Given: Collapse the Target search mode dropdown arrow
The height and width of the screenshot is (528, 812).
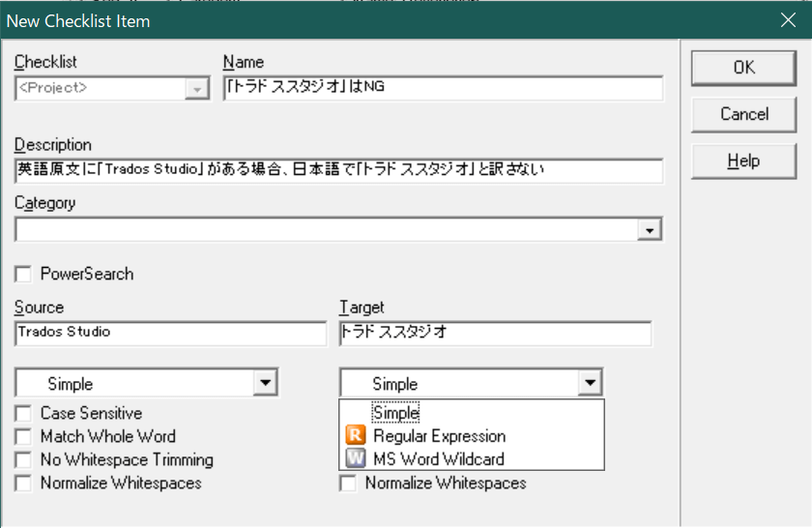Looking at the screenshot, I should (590, 384).
